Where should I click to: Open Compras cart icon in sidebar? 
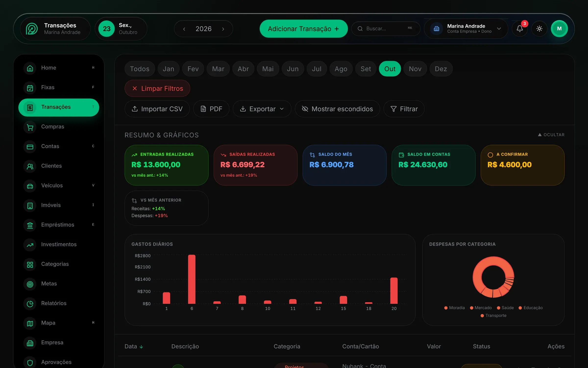pyautogui.click(x=30, y=127)
